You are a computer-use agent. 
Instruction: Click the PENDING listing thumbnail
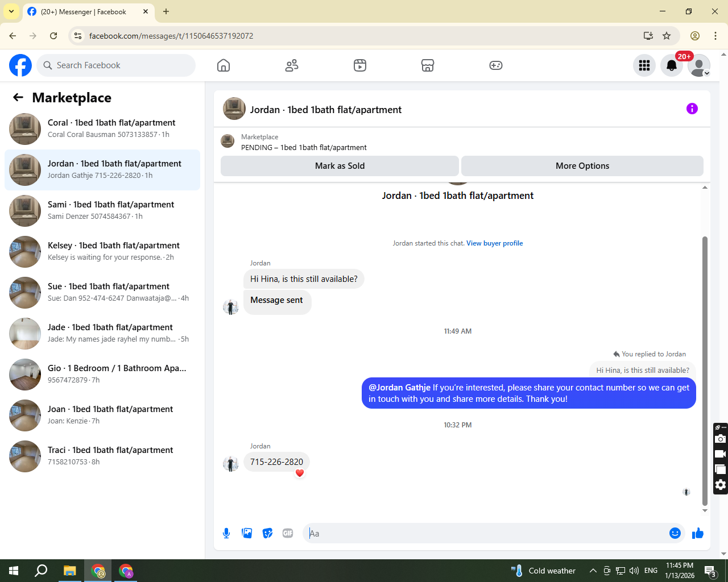click(x=227, y=141)
